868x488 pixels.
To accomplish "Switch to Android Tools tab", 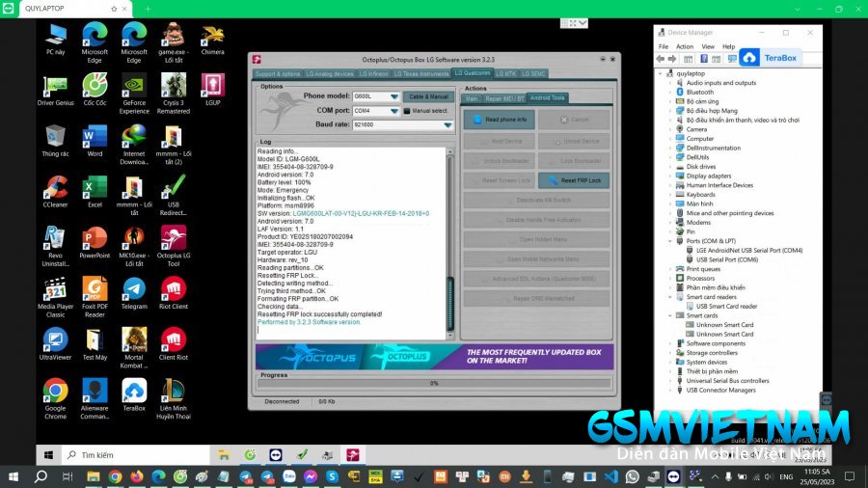I will tap(547, 98).
